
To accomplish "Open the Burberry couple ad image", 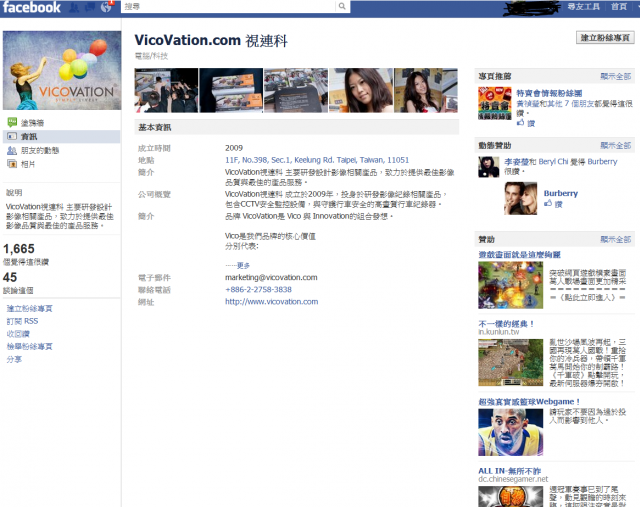I will (x=520, y=198).
